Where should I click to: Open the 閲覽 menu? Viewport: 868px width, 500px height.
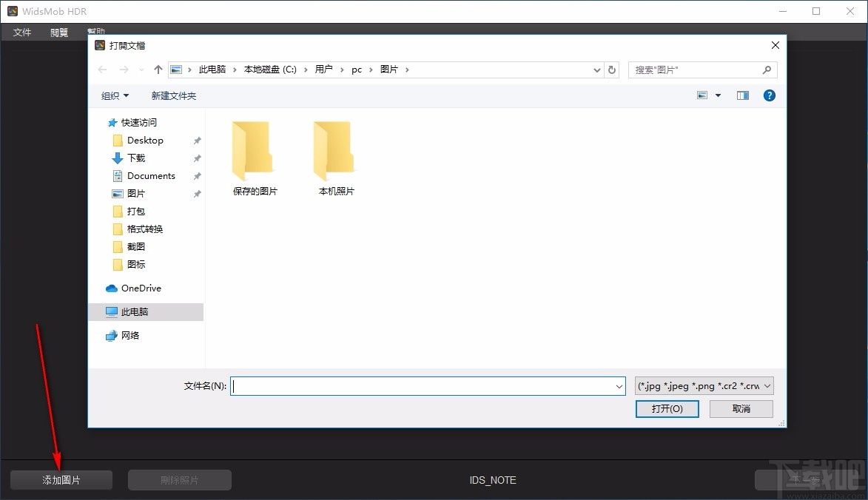(58, 32)
